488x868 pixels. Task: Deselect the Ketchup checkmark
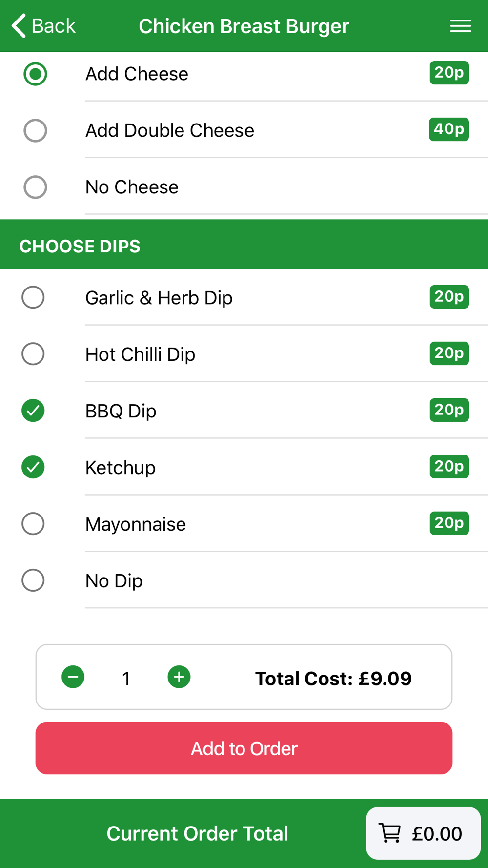coord(33,467)
